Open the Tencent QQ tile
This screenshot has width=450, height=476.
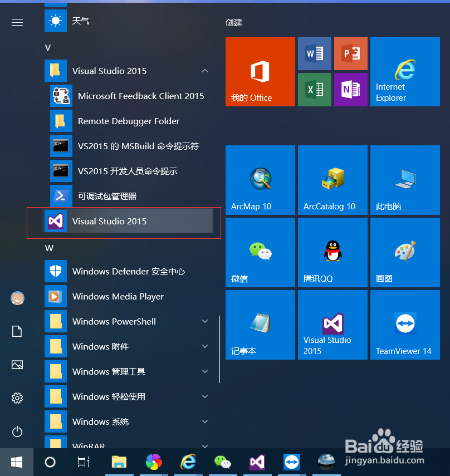333,253
